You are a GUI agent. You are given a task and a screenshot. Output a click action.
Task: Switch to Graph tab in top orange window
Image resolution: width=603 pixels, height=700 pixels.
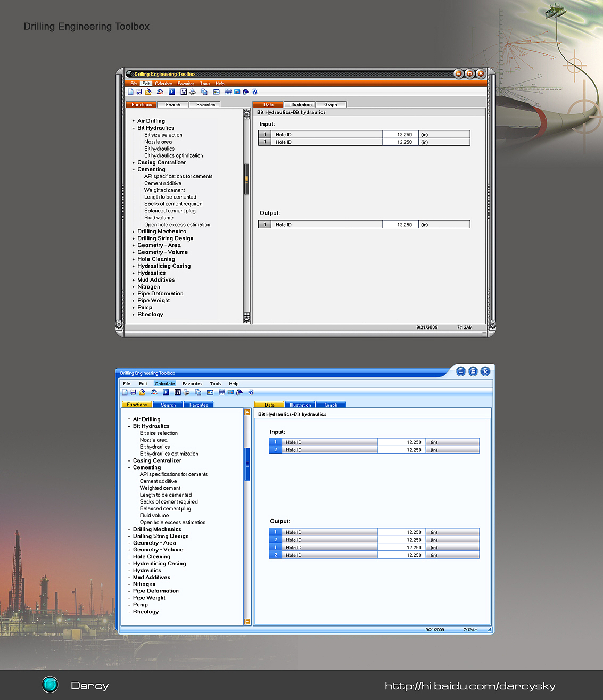(x=331, y=105)
